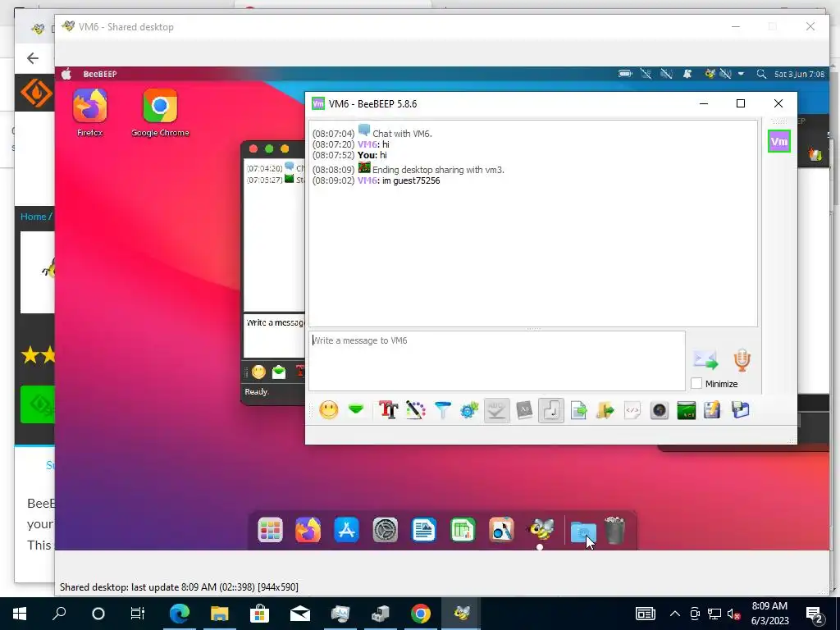Screen dimensions: 840x630
Task: Open the magnifier search icon in top bar
Action: click(x=761, y=74)
